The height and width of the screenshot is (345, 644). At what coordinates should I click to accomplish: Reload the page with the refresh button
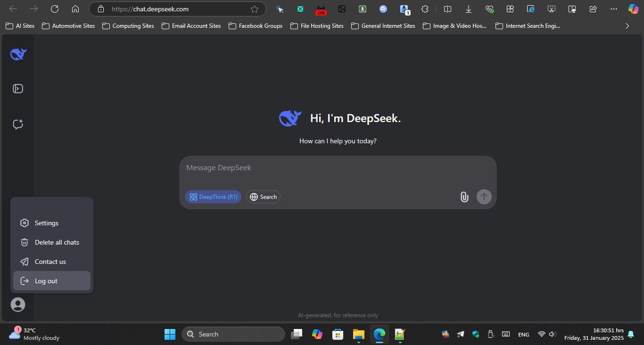tap(55, 9)
